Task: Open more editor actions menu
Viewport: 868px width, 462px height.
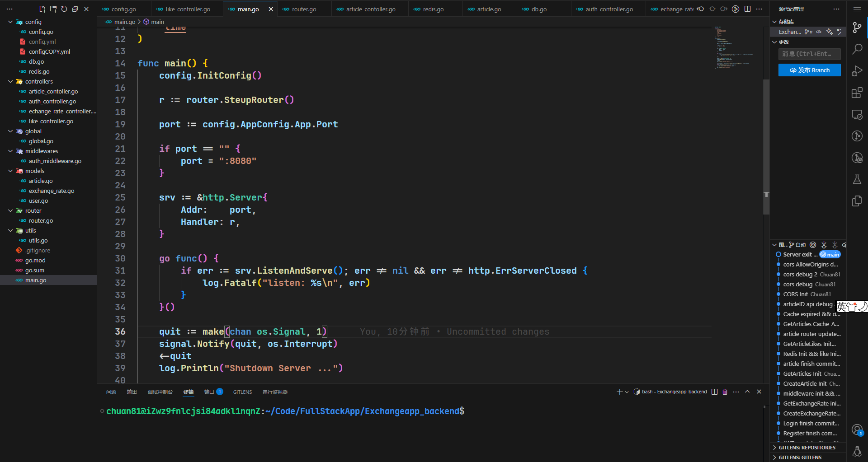Action: point(759,9)
